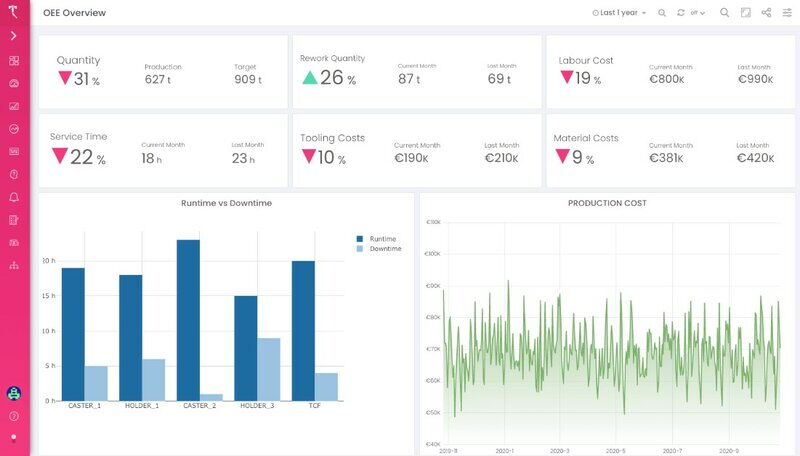Screen dimensions: 800x456
Task: Expand the pink sidebar with the chevron arrow
Action: [x=14, y=36]
